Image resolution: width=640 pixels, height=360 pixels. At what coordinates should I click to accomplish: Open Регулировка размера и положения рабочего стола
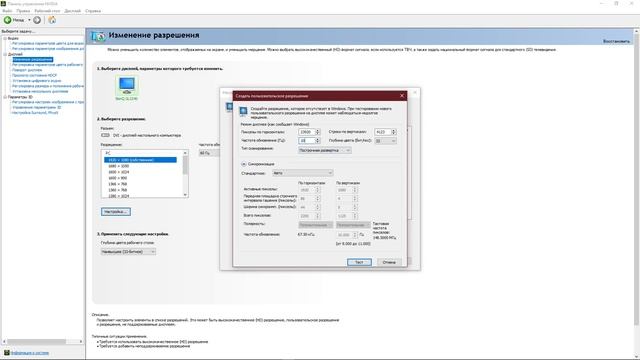(x=48, y=86)
